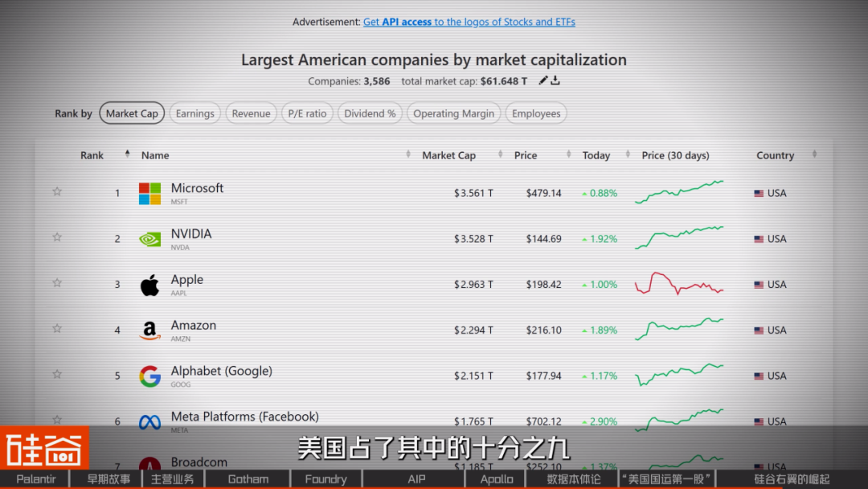Star Alphabet (Google) as a favorite
The height and width of the screenshot is (489, 868).
(x=57, y=374)
